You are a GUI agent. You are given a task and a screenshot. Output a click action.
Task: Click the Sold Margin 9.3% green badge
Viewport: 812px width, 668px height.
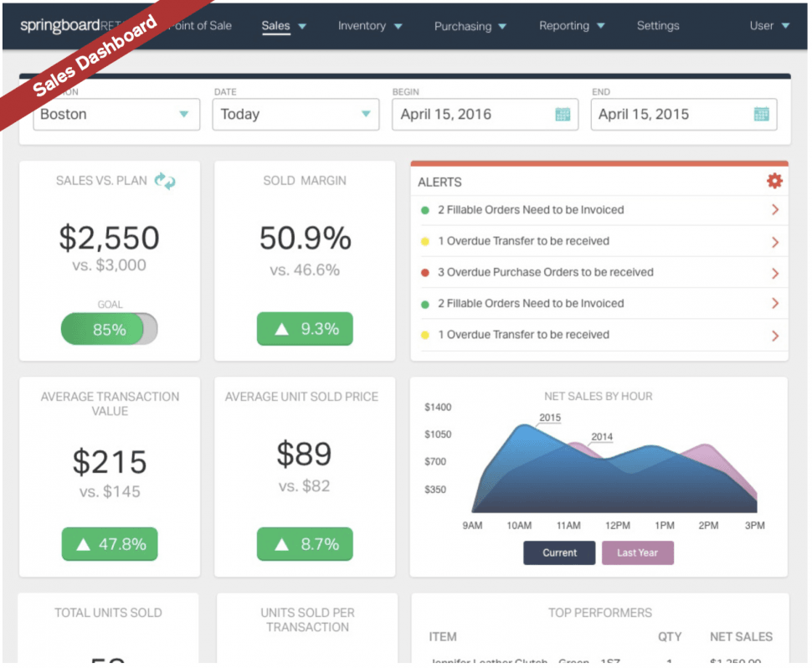(x=305, y=330)
